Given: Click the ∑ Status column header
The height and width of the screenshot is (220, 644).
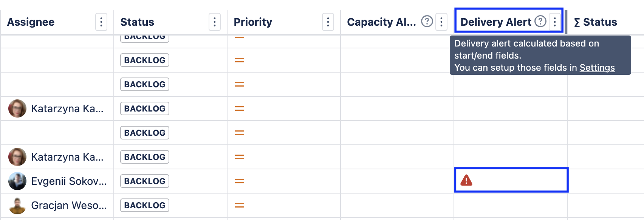Looking at the screenshot, I should pos(596,22).
